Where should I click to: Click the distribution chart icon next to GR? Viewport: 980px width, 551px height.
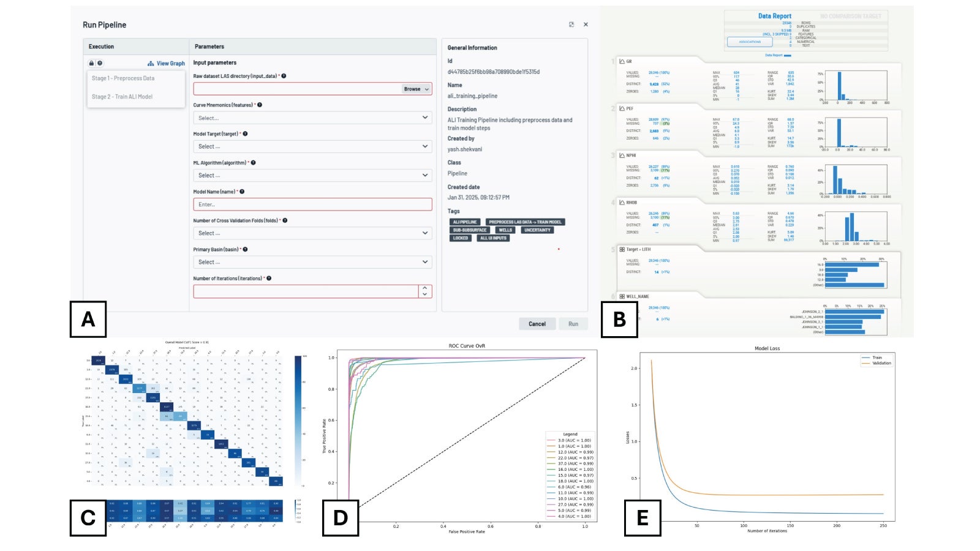coord(620,61)
